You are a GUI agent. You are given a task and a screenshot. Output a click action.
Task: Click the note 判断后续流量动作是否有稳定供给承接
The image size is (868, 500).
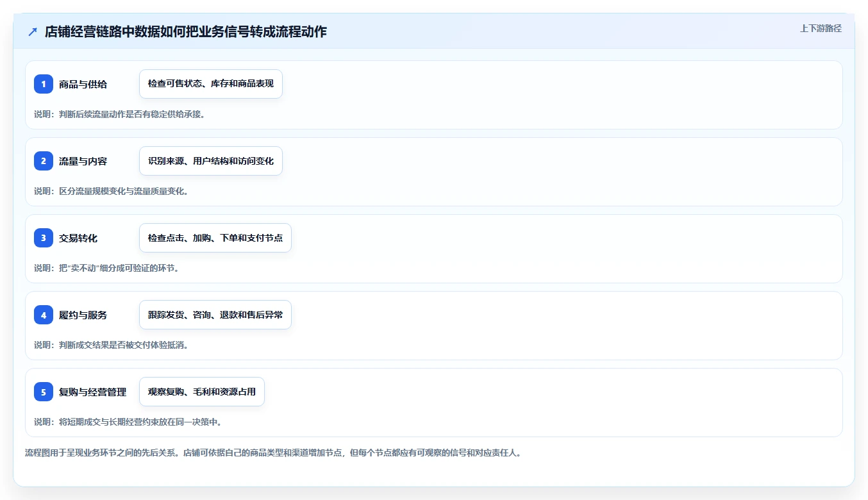click(x=119, y=114)
